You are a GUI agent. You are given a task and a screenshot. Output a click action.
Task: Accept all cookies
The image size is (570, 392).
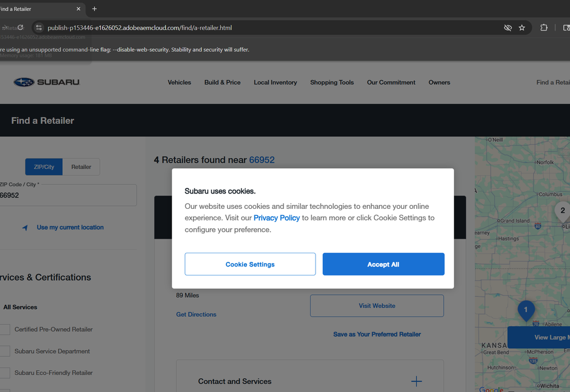click(x=383, y=264)
